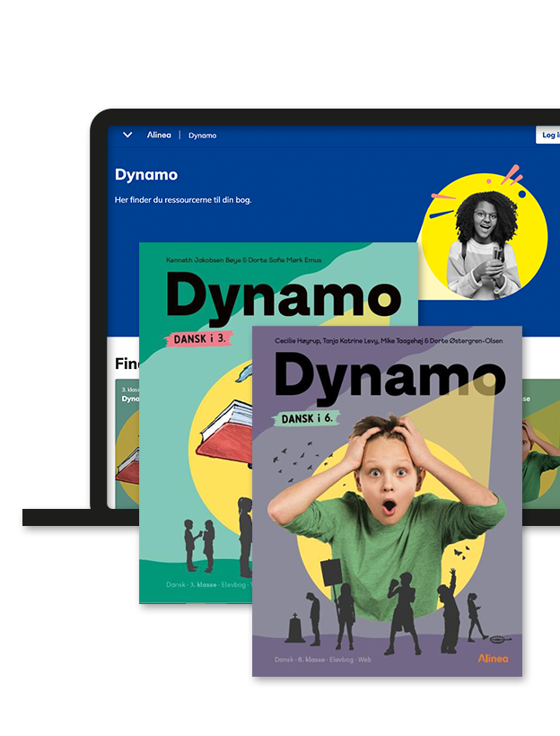The height and width of the screenshot is (736, 560).
Task: Select the Dynamo breadcrumb in the top bar
Action: tap(202, 136)
